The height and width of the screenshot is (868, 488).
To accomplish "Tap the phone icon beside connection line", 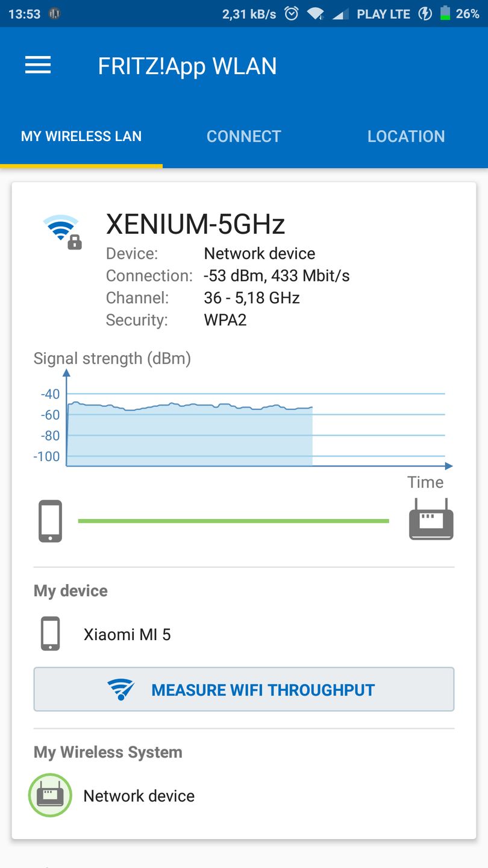I will pyautogui.click(x=51, y=521).
